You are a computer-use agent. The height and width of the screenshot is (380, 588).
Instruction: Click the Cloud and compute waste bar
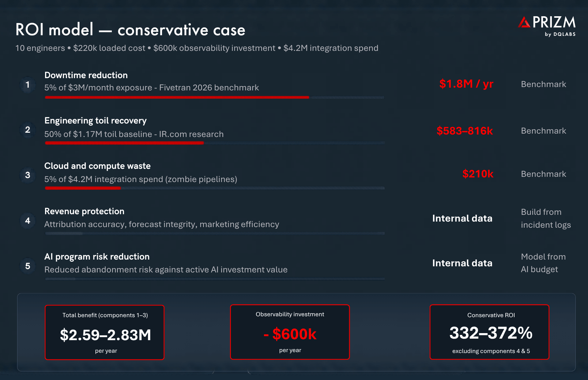point(214,188)
